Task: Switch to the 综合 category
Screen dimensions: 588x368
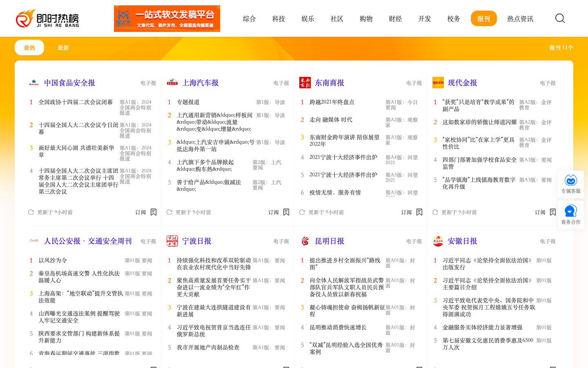Action: pyautogui.click(x=249, y=18)
